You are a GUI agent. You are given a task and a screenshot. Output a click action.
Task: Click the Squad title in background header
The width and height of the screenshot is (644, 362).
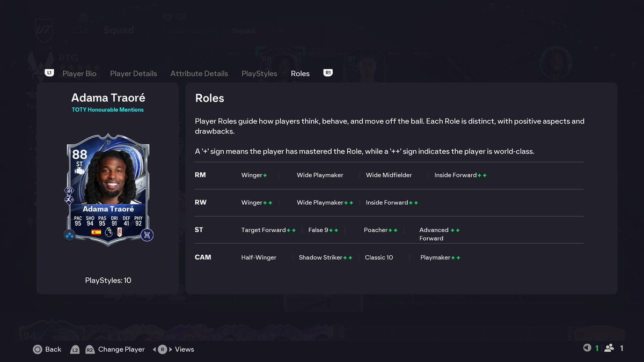coord(119,30)
